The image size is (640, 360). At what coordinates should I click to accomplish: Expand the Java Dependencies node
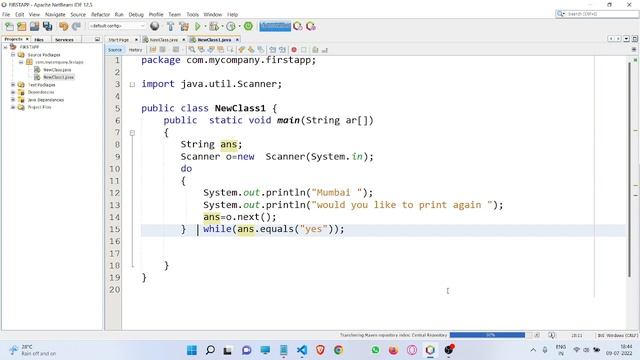pyautogui.click(x=13, y=100)
